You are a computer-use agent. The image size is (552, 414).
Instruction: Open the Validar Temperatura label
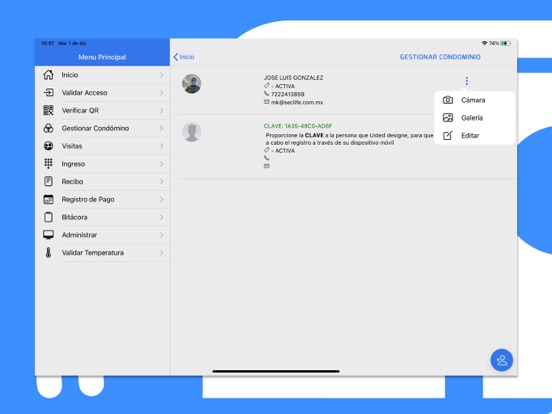(x=93, y=252)
